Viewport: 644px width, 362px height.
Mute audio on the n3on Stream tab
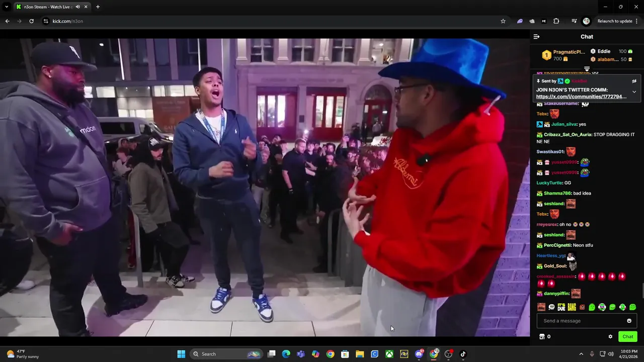pyautogui.click(x=77, y=7)
